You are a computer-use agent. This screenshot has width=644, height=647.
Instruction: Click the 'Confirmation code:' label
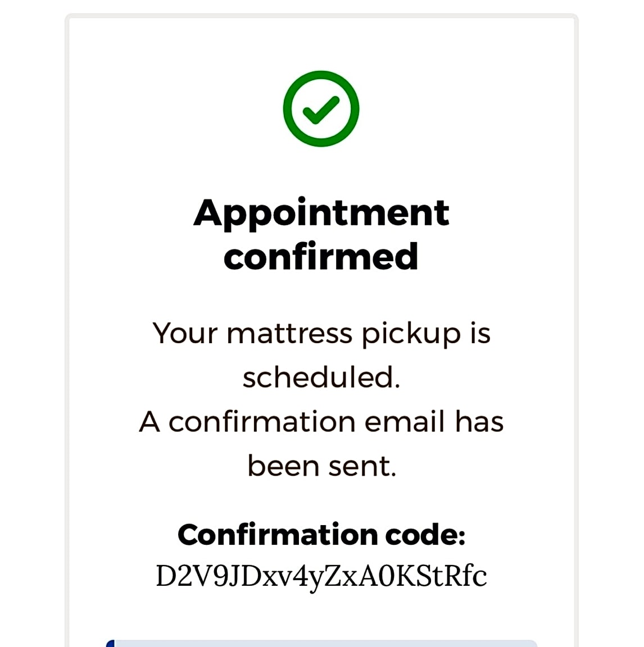[x=321, y=535]
